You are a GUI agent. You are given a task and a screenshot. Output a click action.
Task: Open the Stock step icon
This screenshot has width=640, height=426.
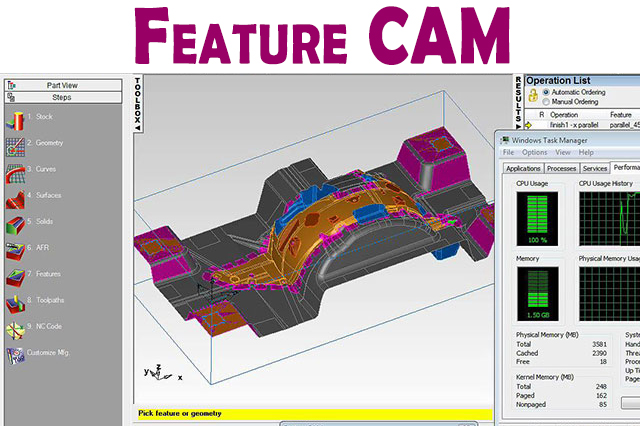(x=16, y=121)
